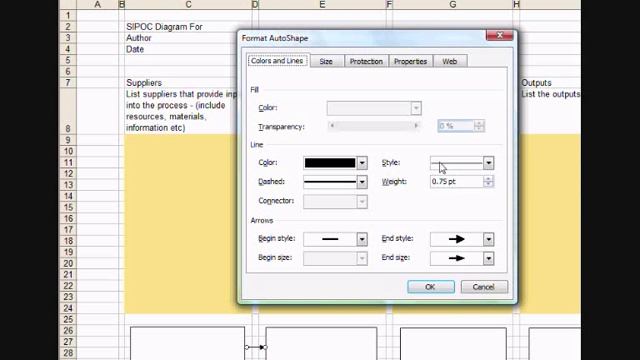Expand the line Style dropdown
This screenshot has height=360, width=640.
pos(489,163)
